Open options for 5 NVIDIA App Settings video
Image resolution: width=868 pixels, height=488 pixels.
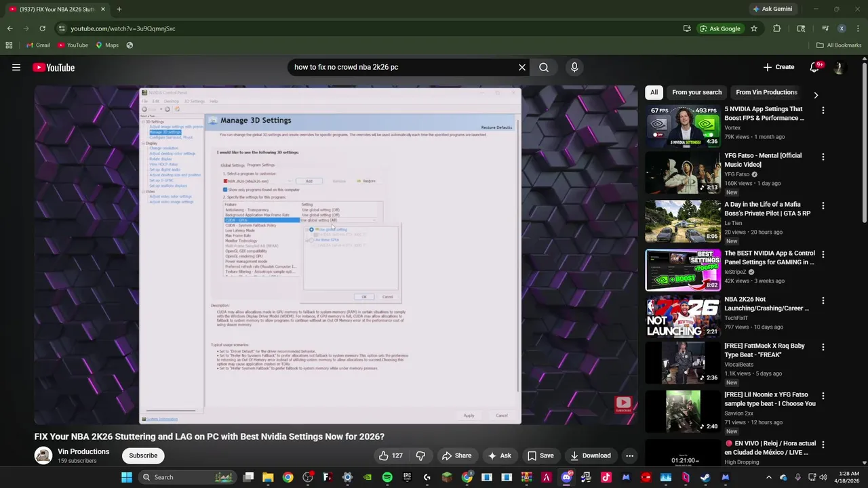tap(823, 110)
